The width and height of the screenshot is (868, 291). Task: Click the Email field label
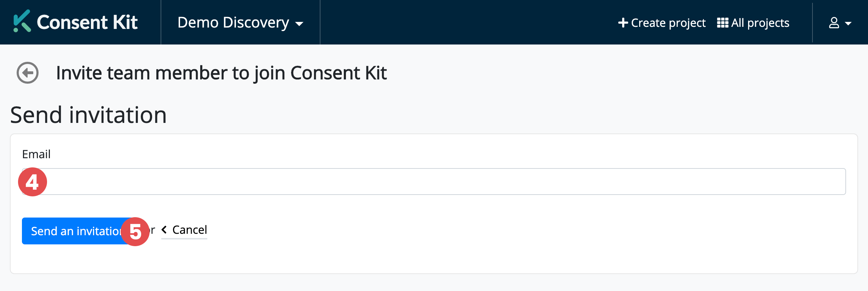tap(36, 154)
